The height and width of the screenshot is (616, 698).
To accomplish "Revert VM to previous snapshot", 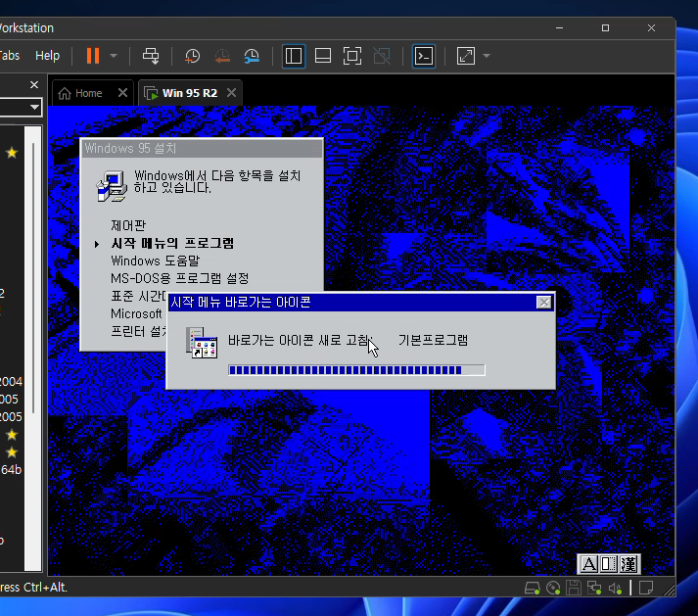I will 222,56.
